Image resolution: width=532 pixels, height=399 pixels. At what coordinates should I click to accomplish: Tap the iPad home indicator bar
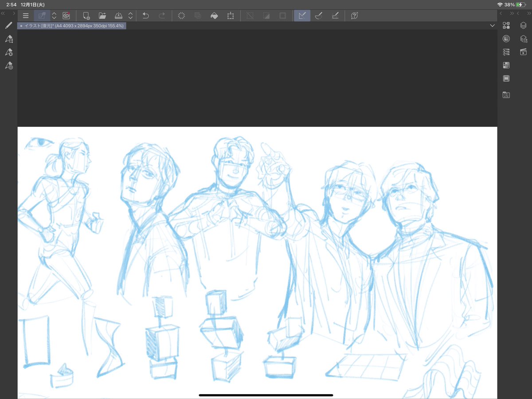[x=266, y=395]
